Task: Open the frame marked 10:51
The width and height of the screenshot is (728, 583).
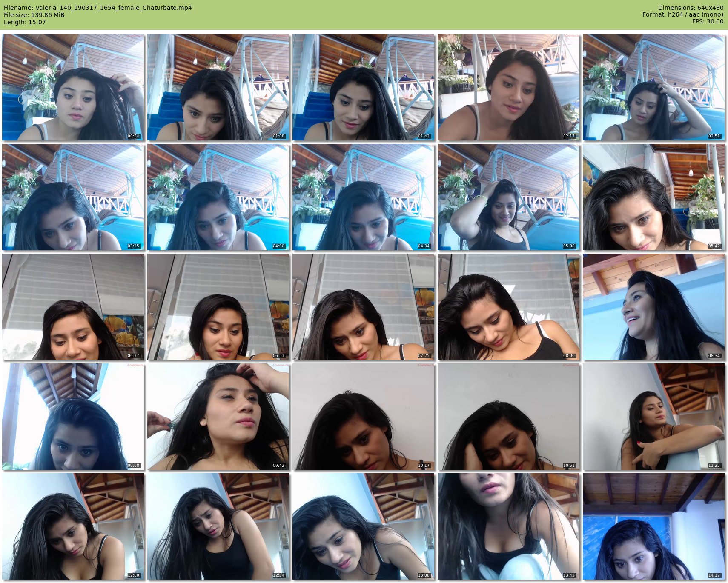Action: 509,417
